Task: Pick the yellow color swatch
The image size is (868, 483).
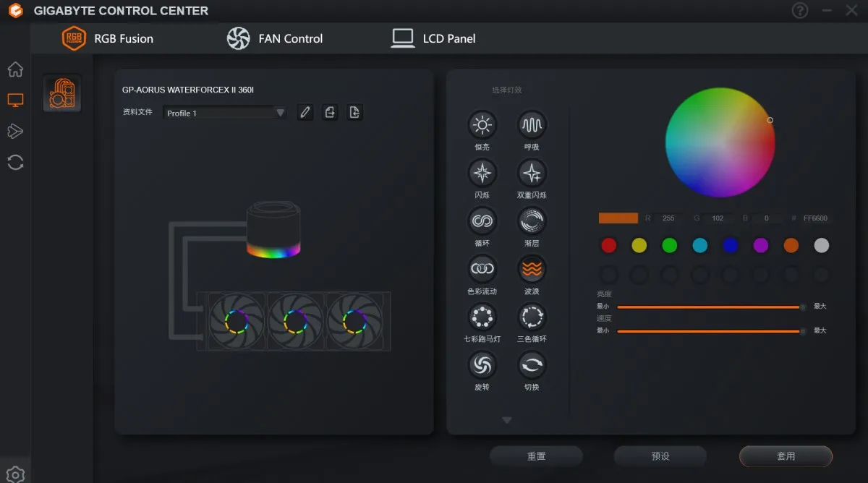Action: pos(639,246)
